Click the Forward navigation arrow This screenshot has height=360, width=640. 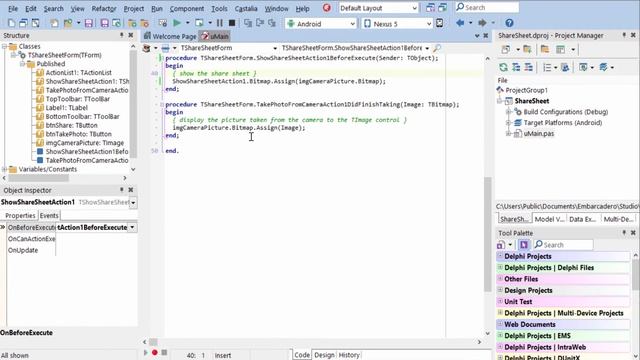482,23
